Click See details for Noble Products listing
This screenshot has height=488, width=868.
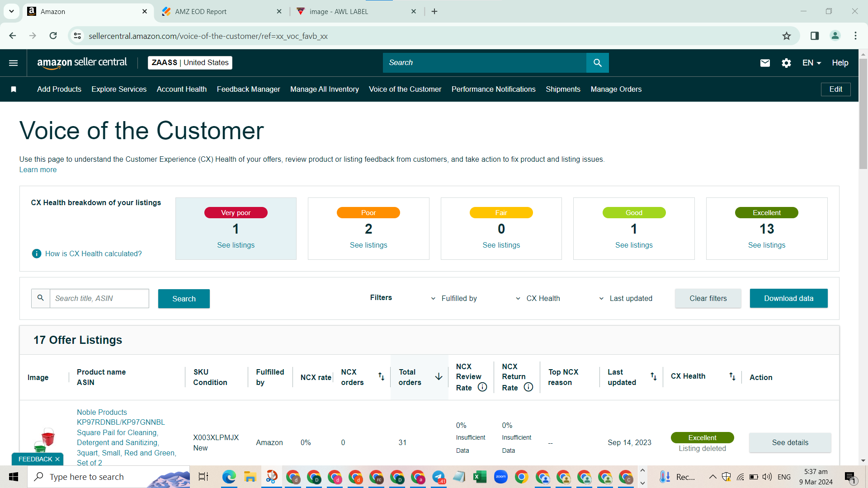790,443
